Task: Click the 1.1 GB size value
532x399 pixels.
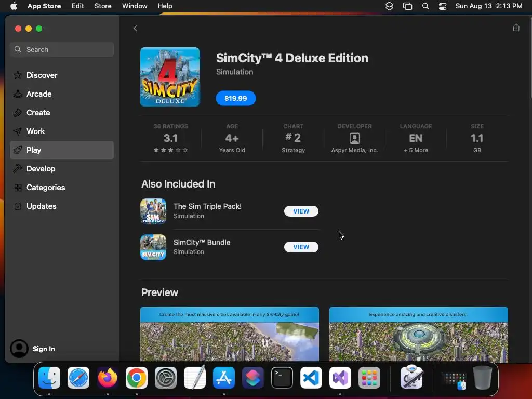Action: 477,138
